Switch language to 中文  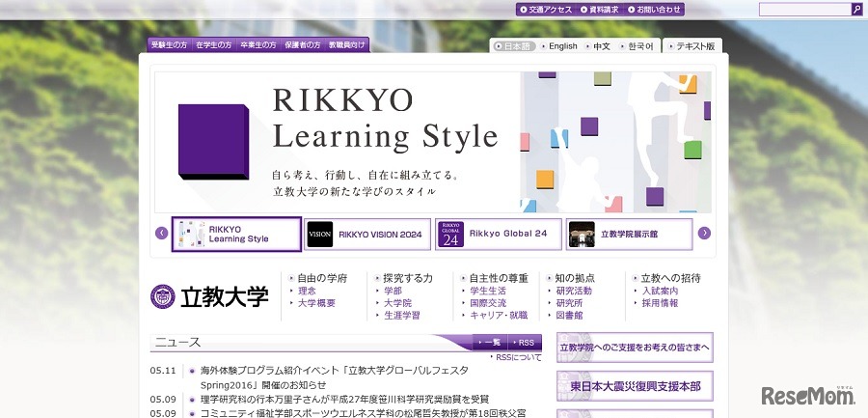598,46
